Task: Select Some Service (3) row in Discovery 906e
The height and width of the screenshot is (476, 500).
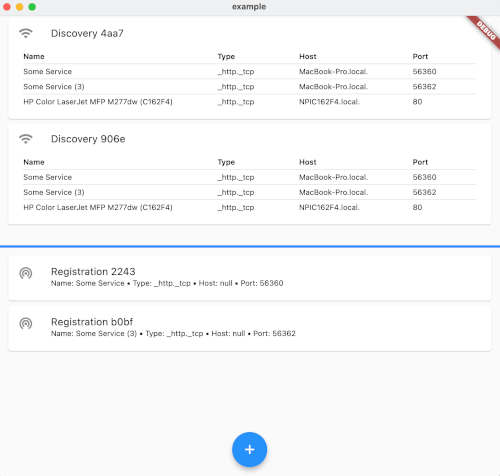Action: click(249, 192)
